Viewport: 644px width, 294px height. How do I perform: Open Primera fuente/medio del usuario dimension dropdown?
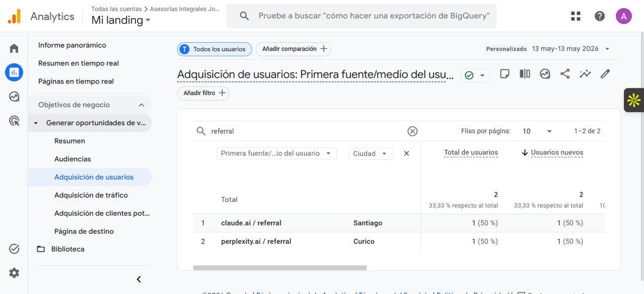[x=277, y=153]
